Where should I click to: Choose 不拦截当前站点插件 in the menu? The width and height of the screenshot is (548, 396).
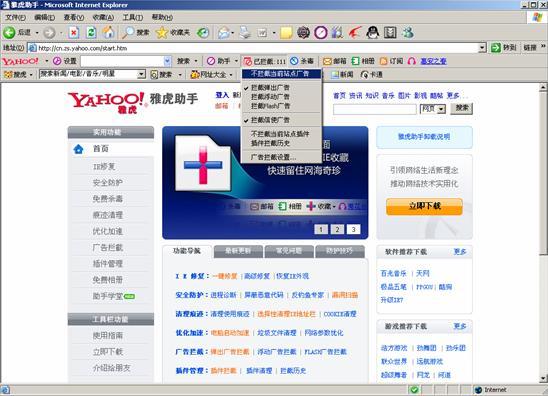(281, 134)
